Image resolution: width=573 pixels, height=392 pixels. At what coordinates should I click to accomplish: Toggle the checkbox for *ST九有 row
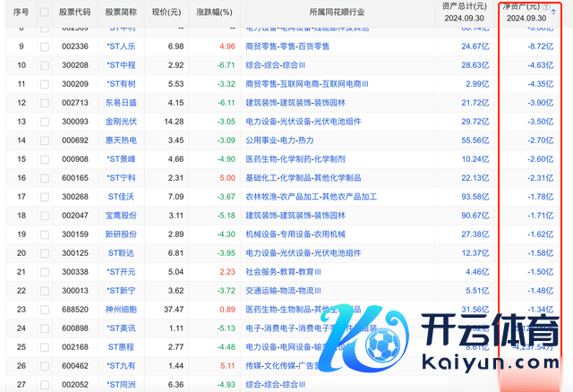[45, 365]
